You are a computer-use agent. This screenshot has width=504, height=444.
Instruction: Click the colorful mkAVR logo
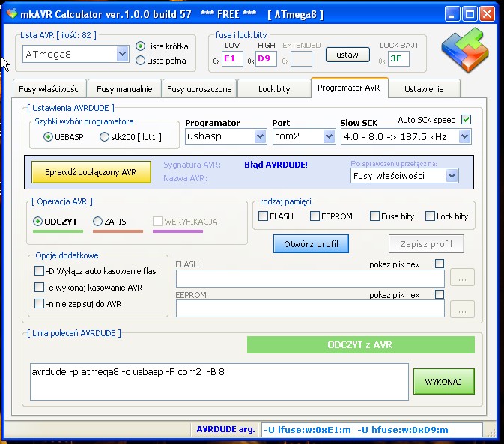(465, 49)
